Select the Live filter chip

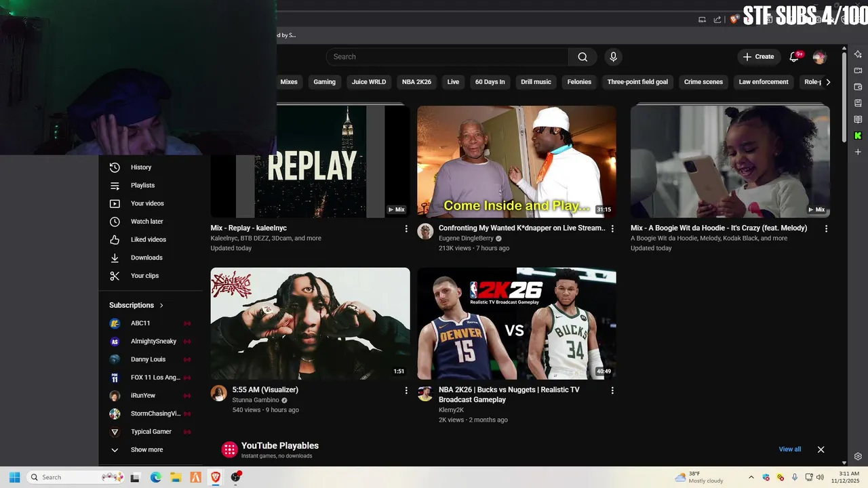[x=453, y=82]
